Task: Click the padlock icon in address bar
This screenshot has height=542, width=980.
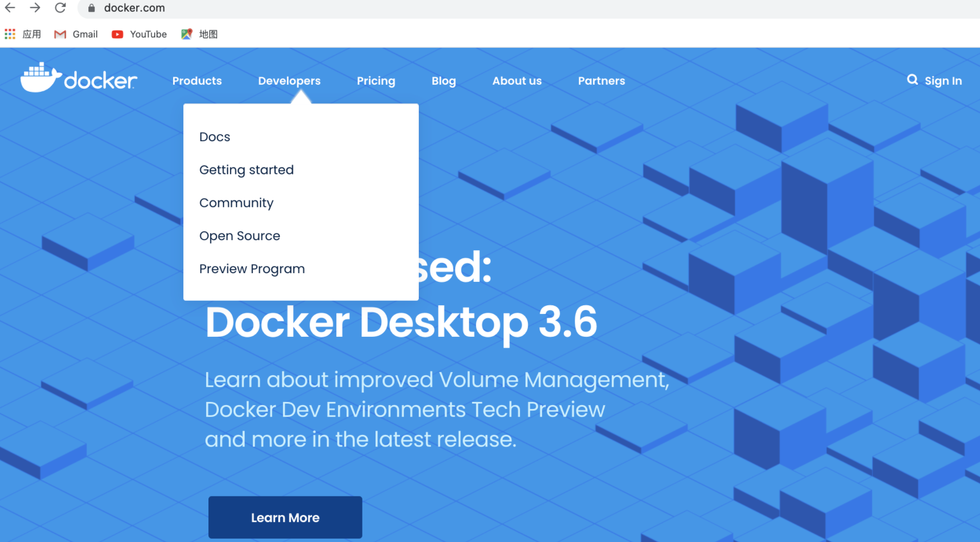Action: [91, 8]
